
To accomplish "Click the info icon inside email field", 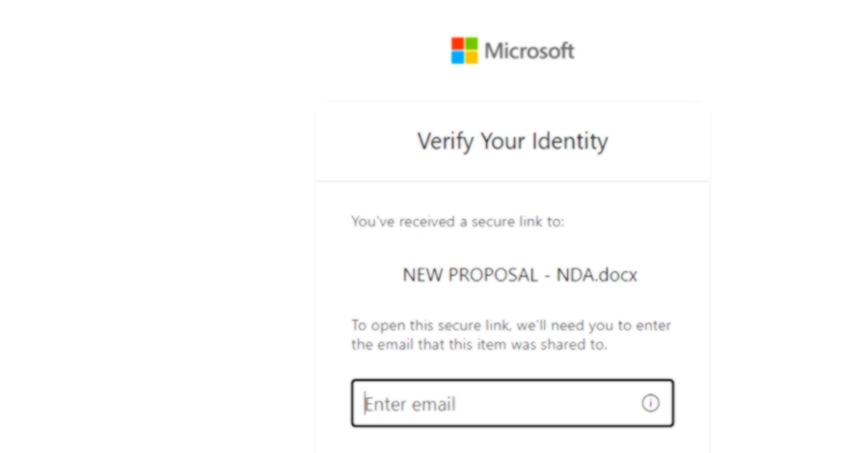I will click(650, 403).
